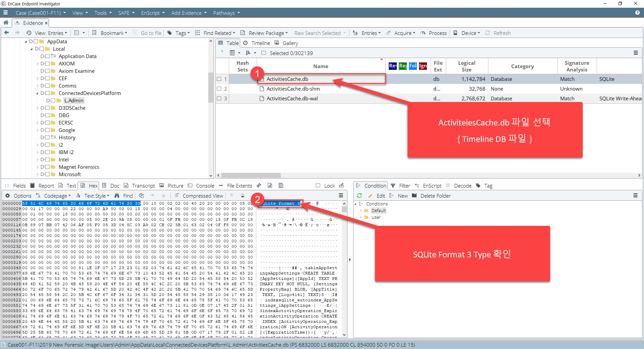Open the Codepage dropdown

tap(57, 196)
